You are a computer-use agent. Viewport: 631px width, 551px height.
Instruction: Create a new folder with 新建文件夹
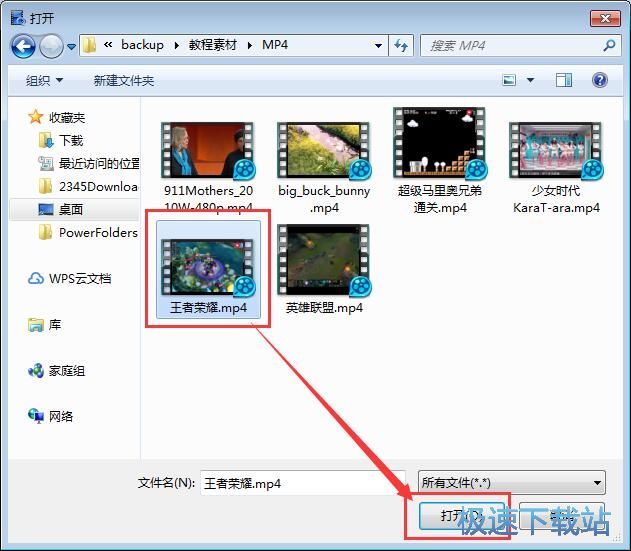[x=124, y=80]
